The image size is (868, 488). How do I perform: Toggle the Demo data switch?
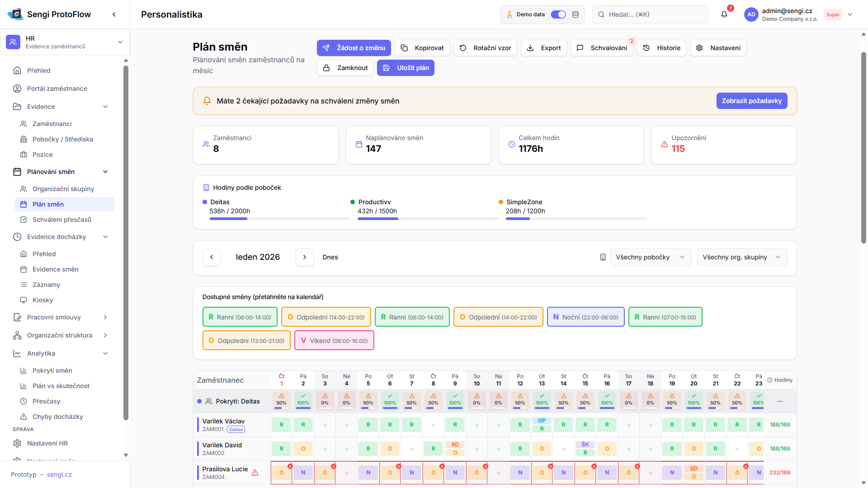558,14
